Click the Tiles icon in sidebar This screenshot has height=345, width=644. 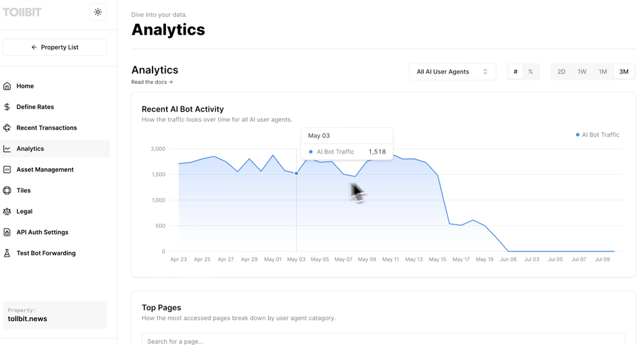click(7, 190)
